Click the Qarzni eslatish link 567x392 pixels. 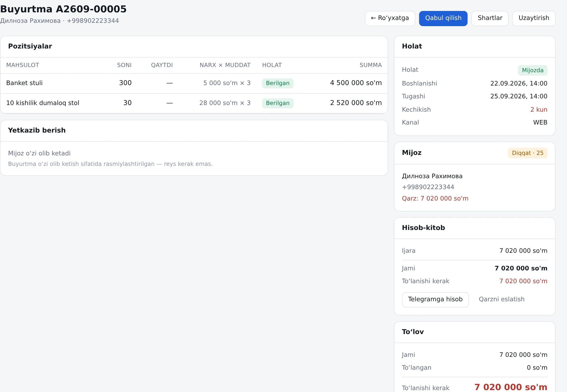point(502,299)
